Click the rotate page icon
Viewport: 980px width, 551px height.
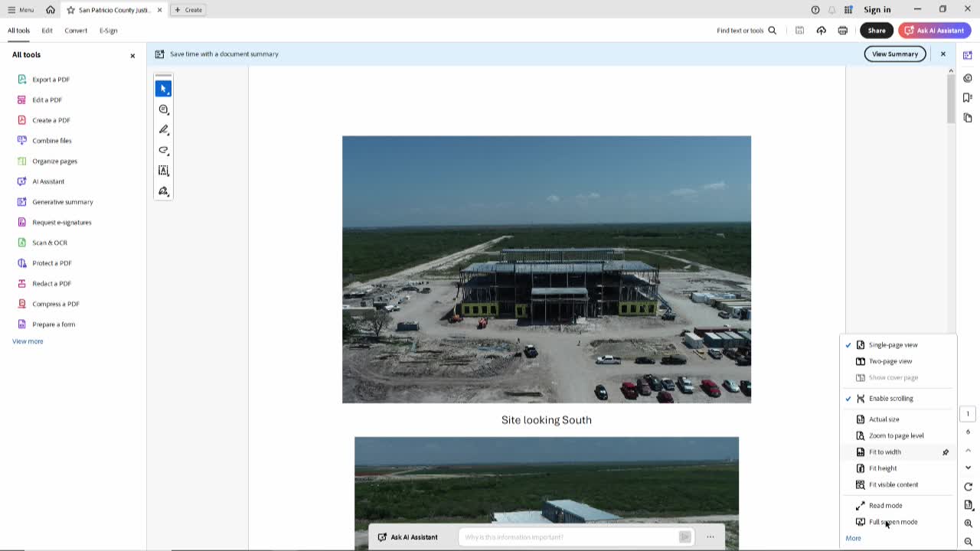pos(968,487)
